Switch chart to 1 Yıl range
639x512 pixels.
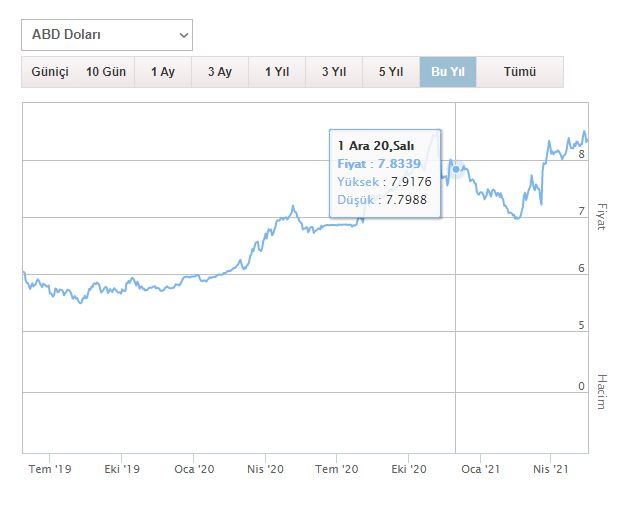tap(277, 72)
